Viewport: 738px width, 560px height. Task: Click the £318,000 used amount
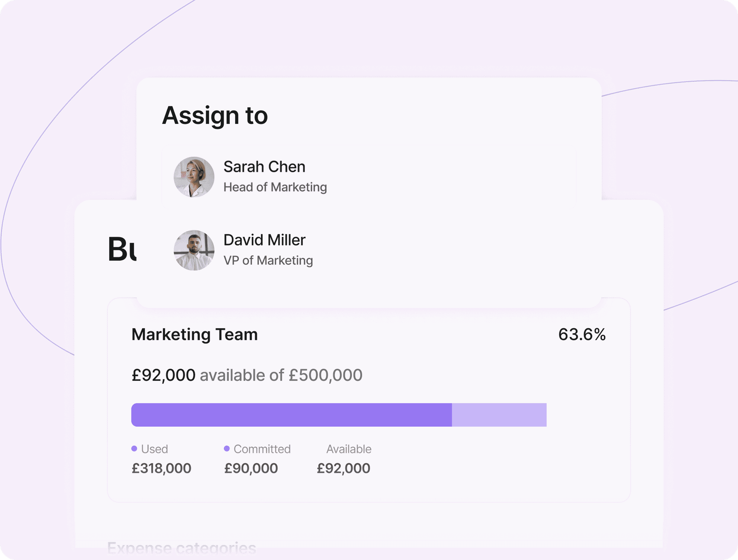coord(161,468)
